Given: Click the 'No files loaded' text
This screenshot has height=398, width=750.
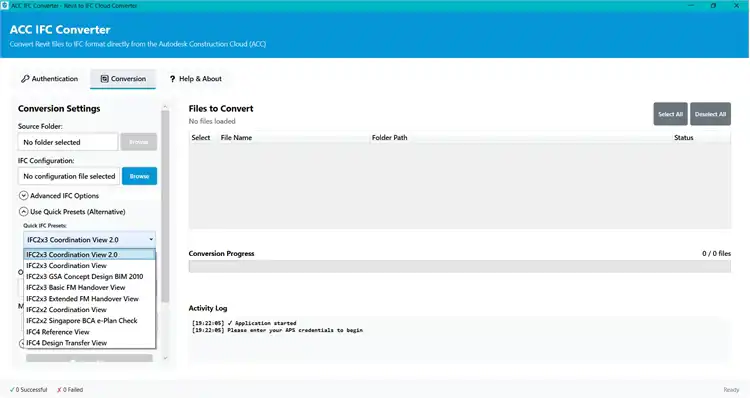Looking at the screenshot, I should 212,121.
